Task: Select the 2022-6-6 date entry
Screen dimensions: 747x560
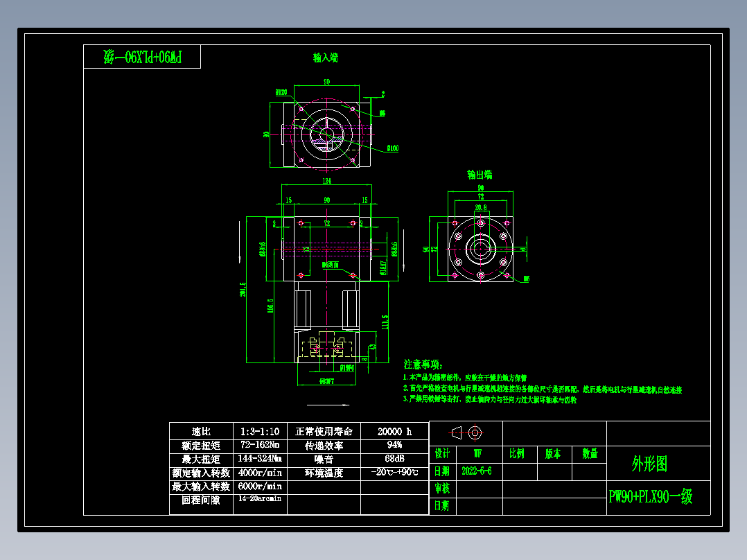Action: click(x=478, y=471)
